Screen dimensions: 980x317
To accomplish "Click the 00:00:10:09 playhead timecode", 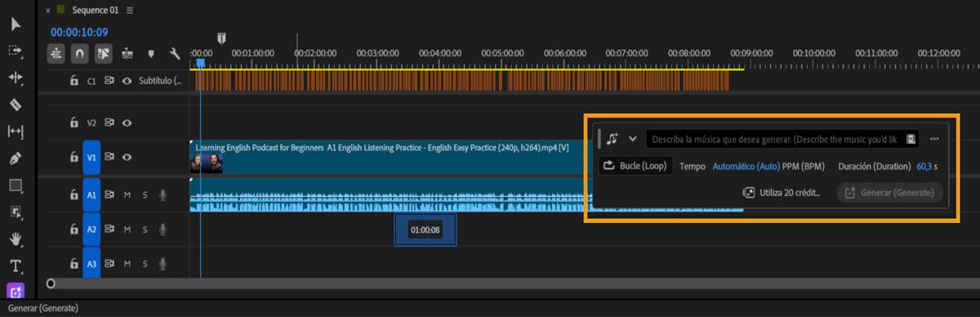I will (79, 33).
